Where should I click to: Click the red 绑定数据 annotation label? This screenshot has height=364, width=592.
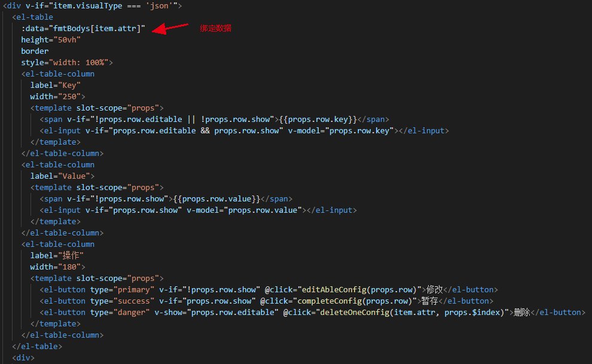pos(216,28)
